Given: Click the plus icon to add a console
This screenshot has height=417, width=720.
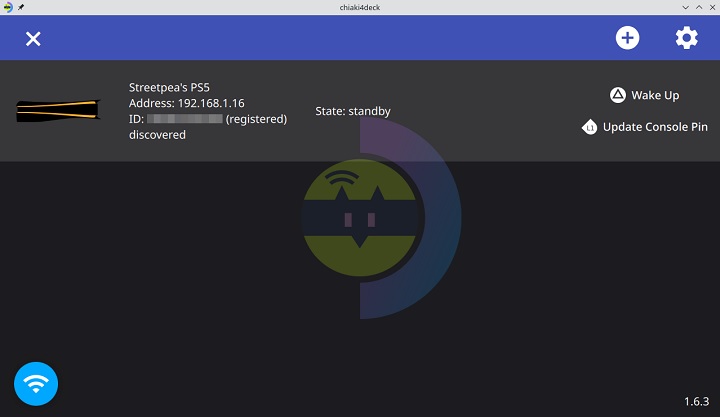Looking at the screenshot, I should point(627,38).
